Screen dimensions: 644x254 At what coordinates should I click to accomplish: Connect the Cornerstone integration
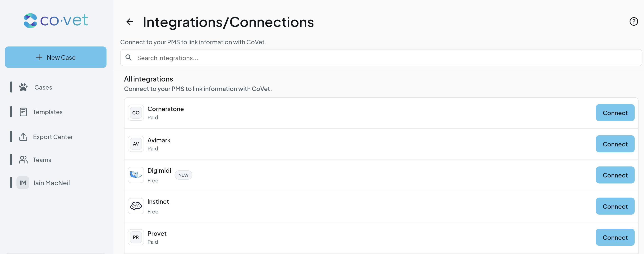tap(615, 113)
